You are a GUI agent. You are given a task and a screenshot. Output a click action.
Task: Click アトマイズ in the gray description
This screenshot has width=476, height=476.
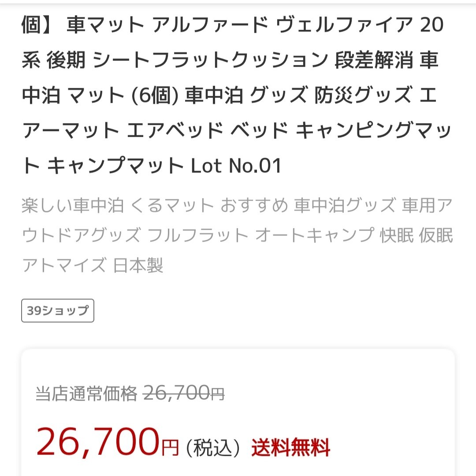coord(64,265)
